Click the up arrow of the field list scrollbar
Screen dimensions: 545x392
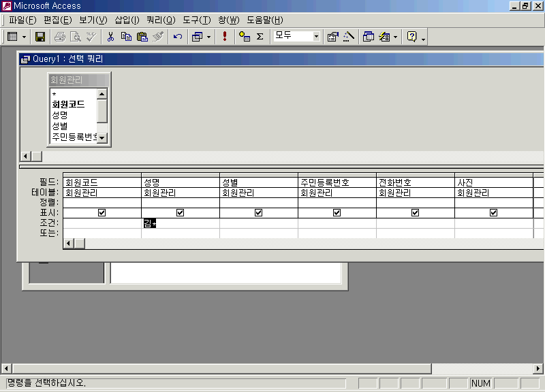pos(102,94)
